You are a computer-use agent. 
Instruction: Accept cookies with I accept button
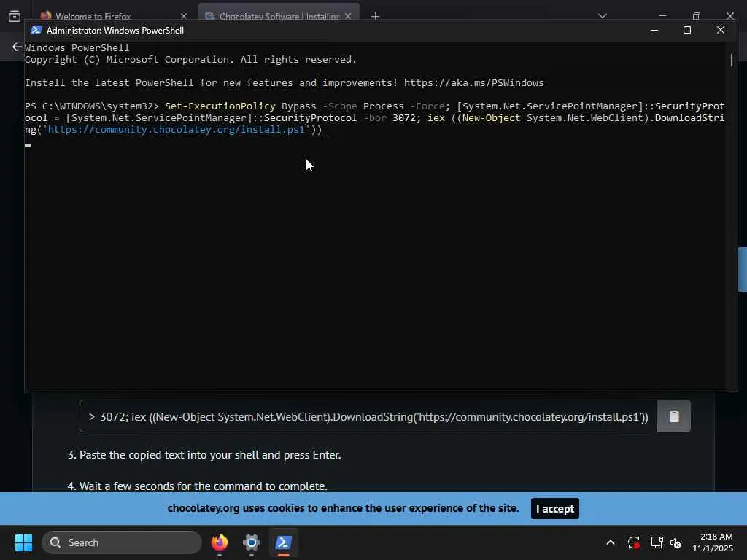coord(555,508)
